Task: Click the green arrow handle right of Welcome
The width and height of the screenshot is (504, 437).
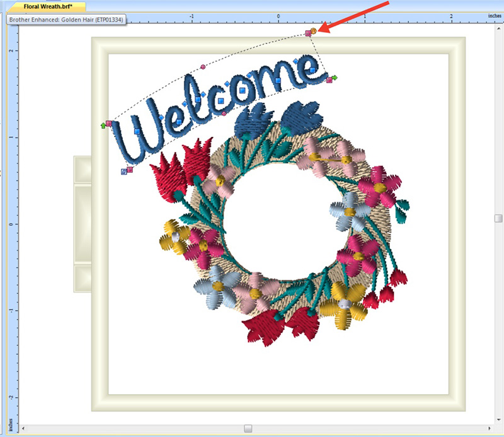Action: tap(335, 78)
